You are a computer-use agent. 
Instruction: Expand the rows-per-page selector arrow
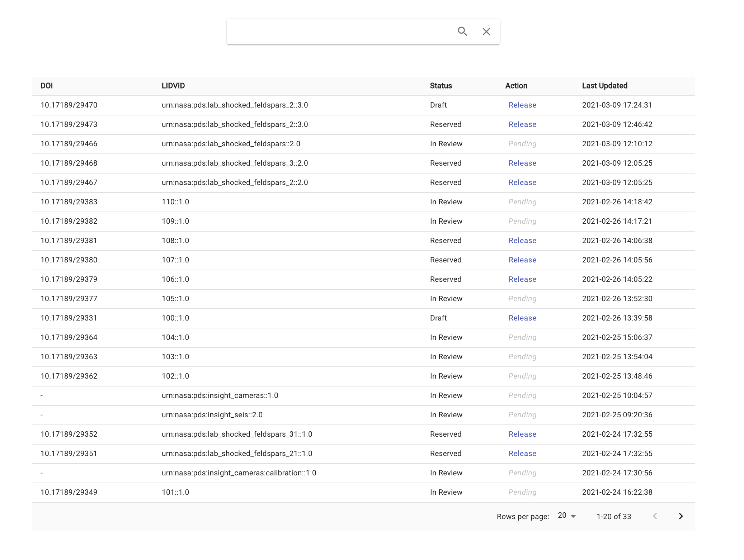coord(573,516)
